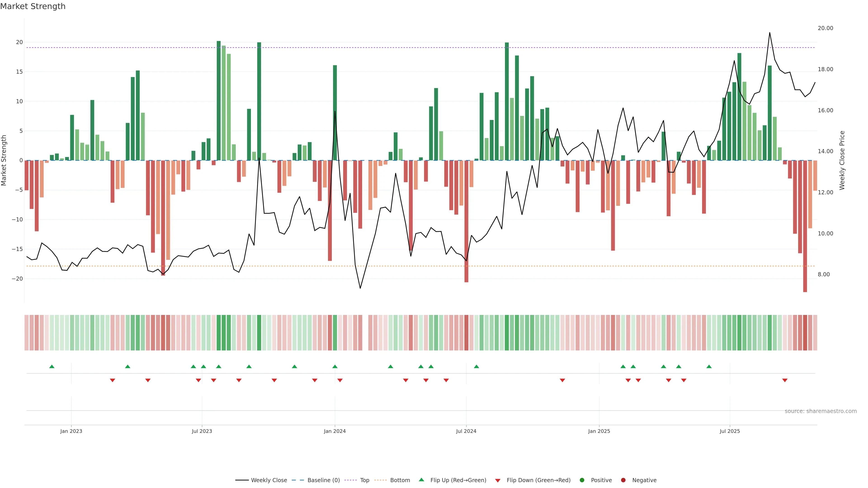Click the green Flip Up legend triangle
868x488 pixels.
(x=421, y=480)
